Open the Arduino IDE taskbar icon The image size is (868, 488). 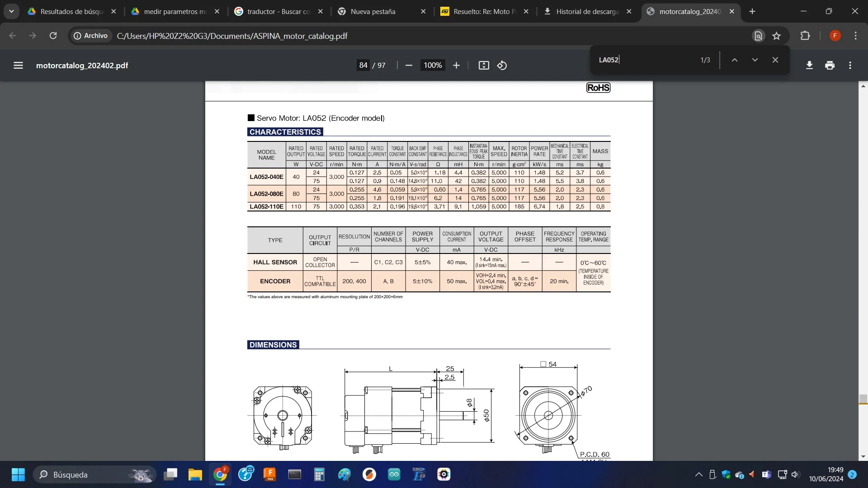pyautogui.click(x=394, y=474)
